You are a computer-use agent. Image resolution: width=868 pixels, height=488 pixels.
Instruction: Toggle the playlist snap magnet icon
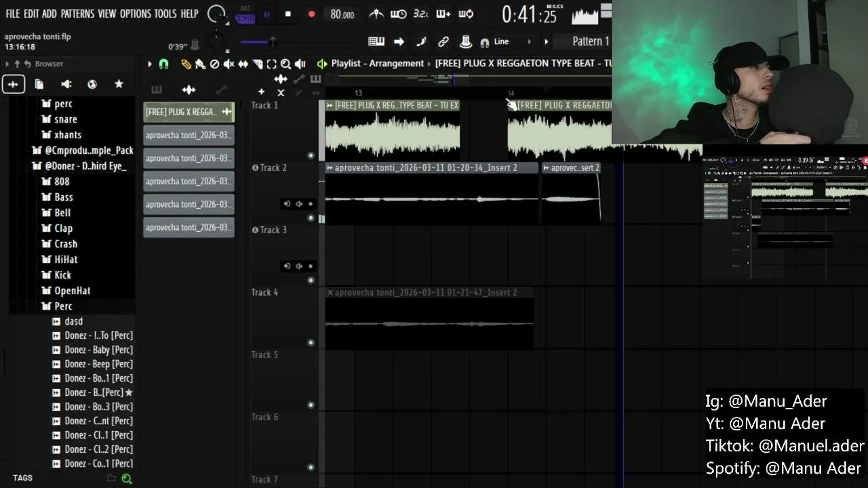[163, 64]
